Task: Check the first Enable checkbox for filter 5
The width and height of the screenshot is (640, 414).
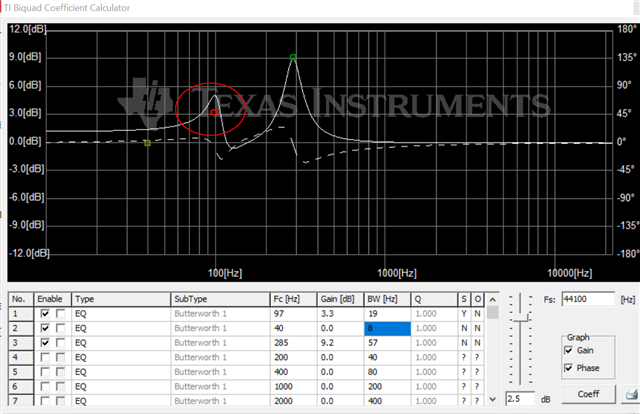Action: pos(45,372)
